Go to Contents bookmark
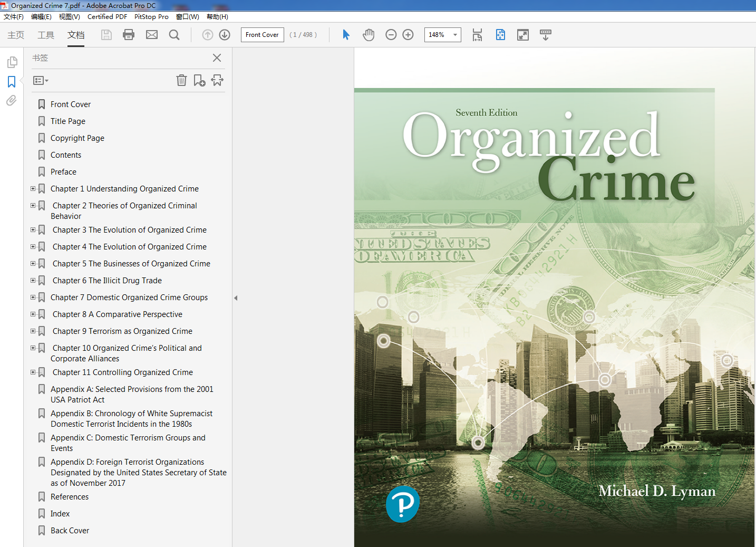This screenshot has height=547, width=756. [66, 155]
